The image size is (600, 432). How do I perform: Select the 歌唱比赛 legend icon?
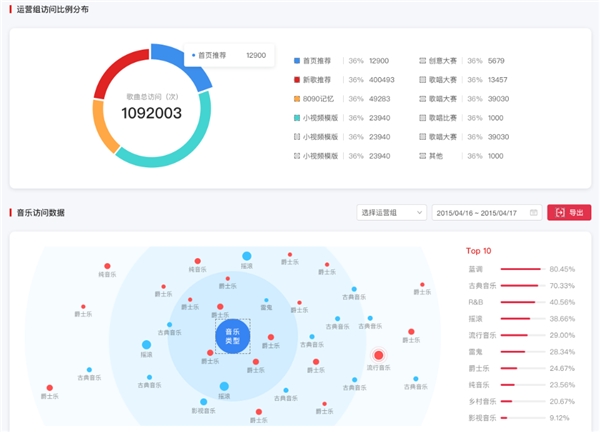[x=422, y=118]
